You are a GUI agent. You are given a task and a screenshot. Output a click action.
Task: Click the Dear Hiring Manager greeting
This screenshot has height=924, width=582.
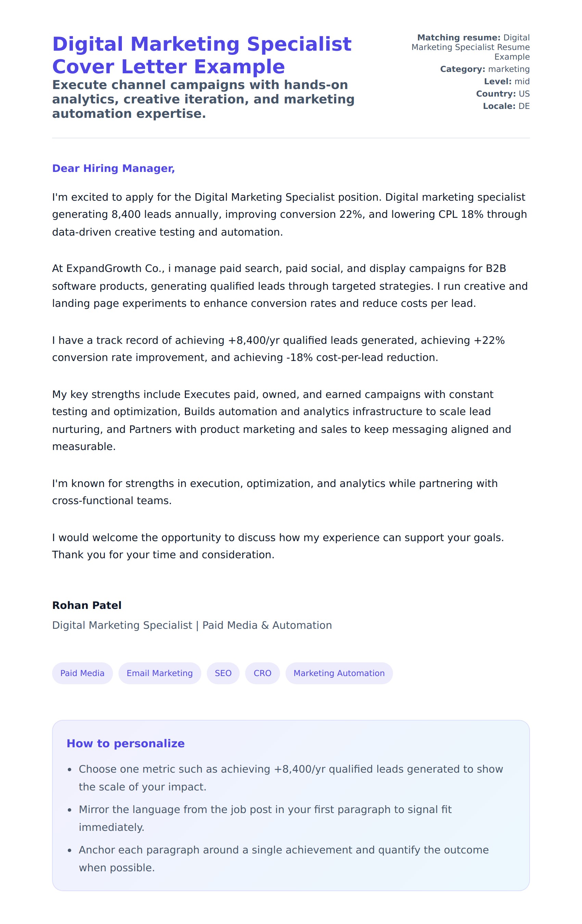[113, 168]
